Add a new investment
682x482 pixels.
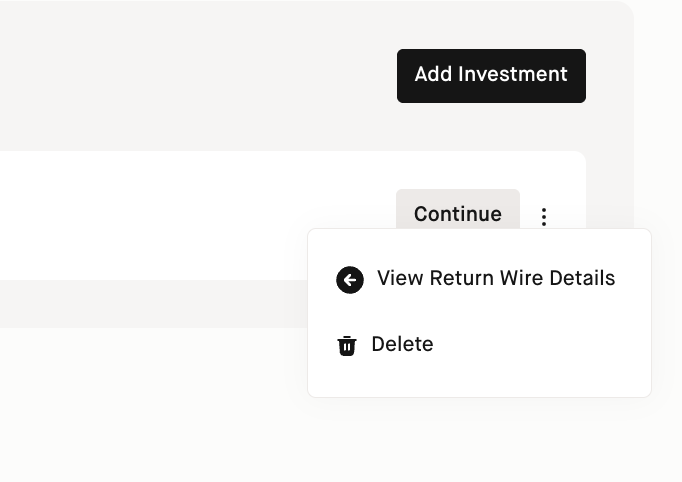491,75
